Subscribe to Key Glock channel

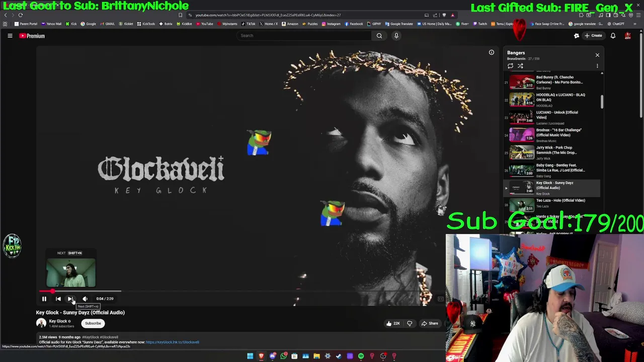pos(93,323)
